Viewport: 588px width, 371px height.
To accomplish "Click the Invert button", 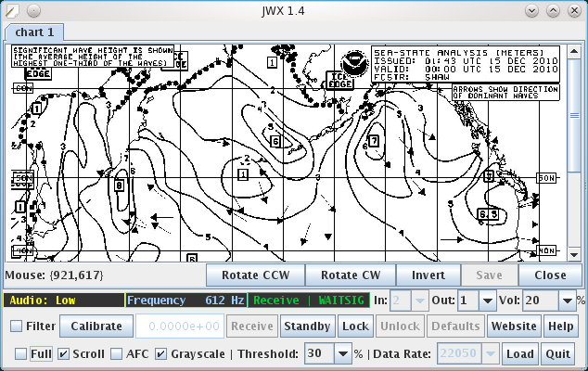I will point(429,275).
